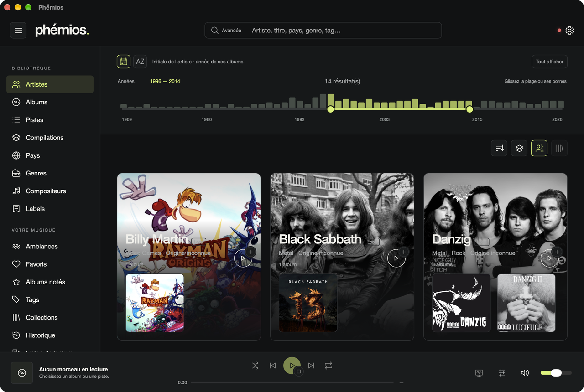The height and width of the screenshot is (392, 584).
Task: Open the Labels section
Action: pos(50,209)
